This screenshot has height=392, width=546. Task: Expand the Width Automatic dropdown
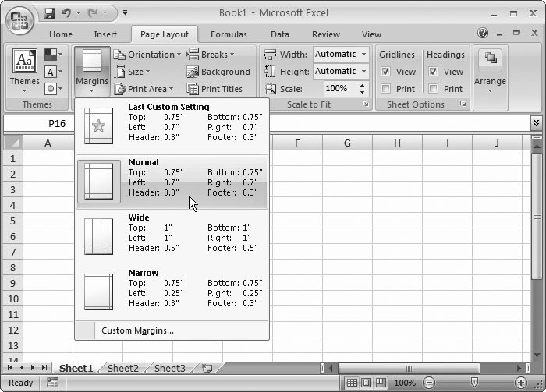364,55
